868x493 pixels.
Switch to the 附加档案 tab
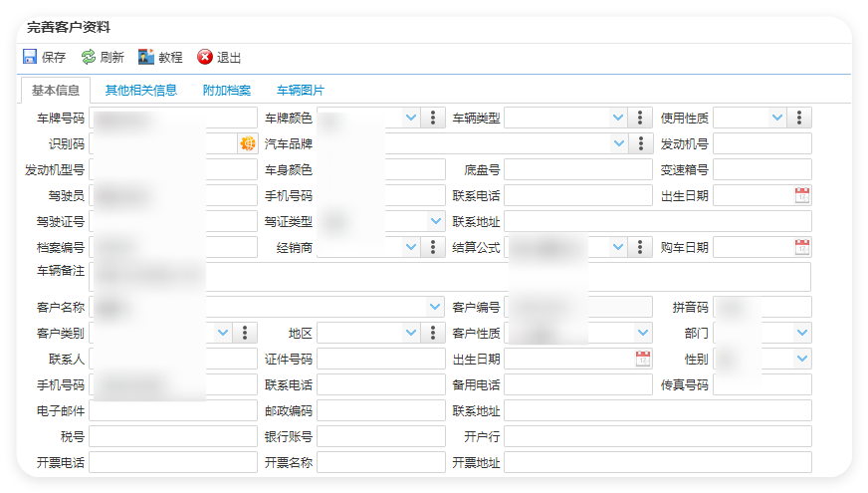coord(227,91)
